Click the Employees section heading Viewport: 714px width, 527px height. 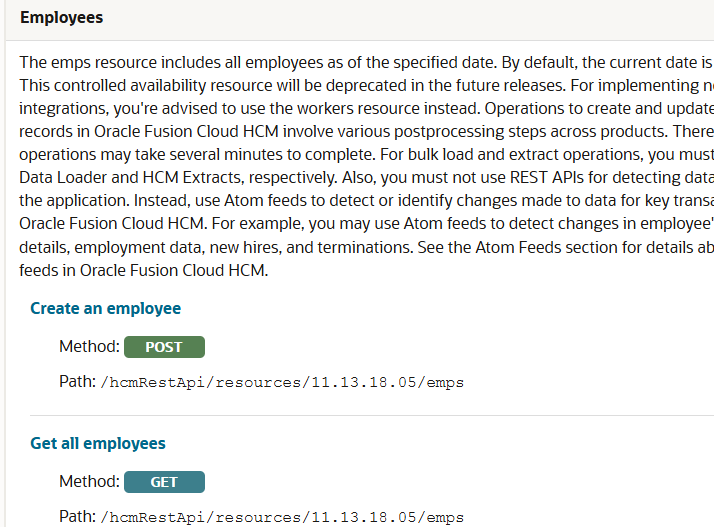(61, 18)
